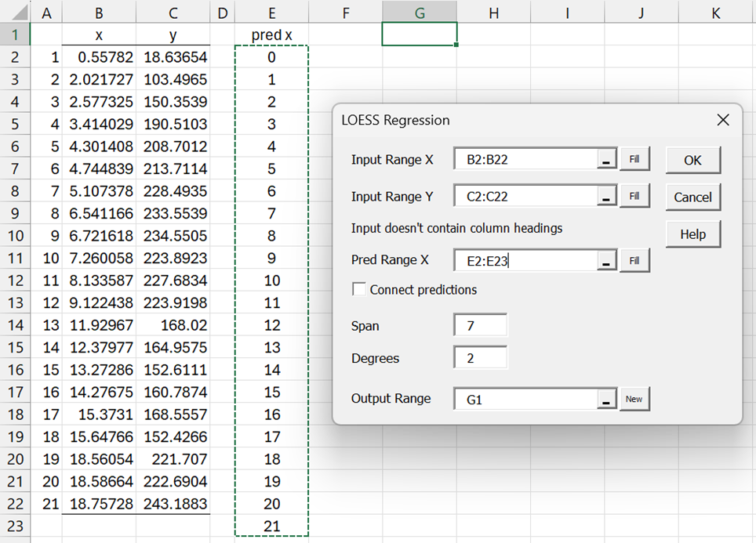This screenshot has width=756, height=543.
Task: Focus the Input Range X text box
Action: (525, 160)
